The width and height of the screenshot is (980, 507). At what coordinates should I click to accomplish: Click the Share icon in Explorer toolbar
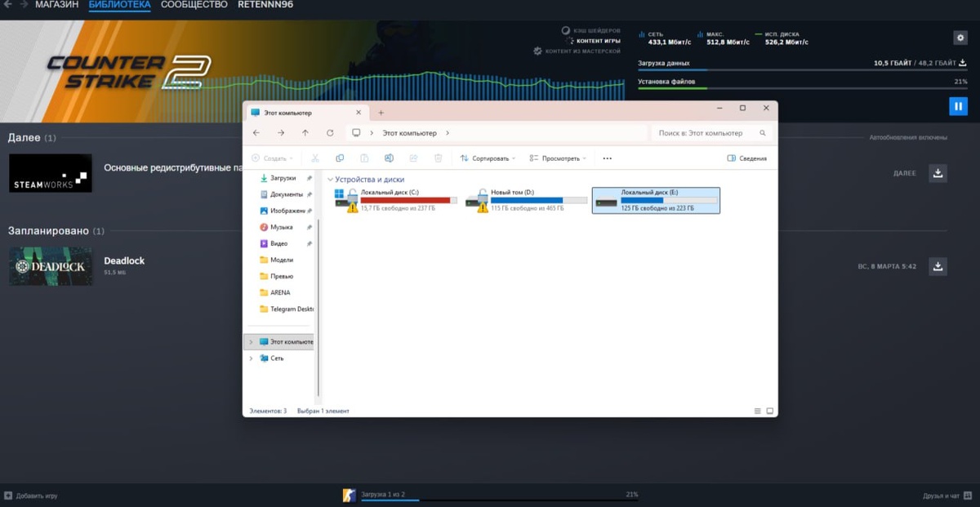click(x=413, y=158)
